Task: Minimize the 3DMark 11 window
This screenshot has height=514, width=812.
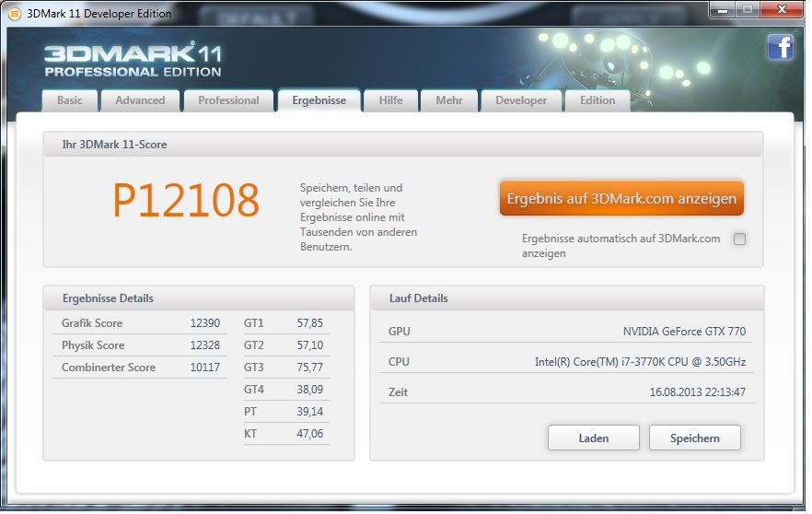Action: tap(723, 10)
